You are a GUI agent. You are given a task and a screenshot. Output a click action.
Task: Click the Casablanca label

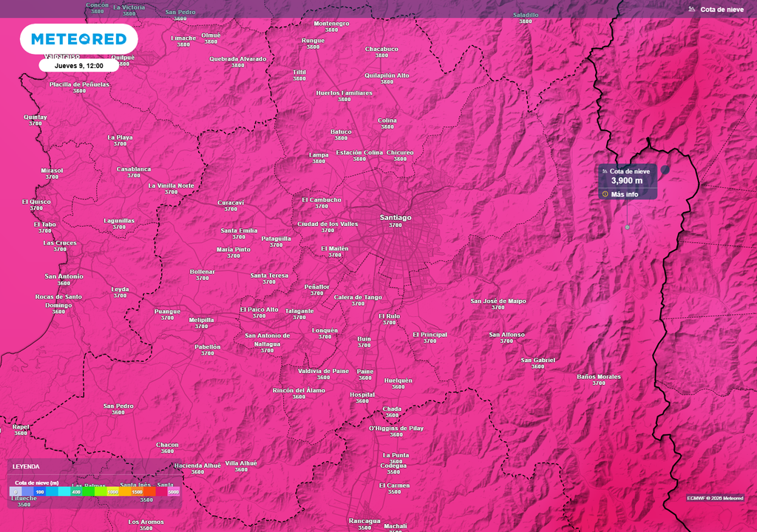pyautogui.click(x=134, y=169)
